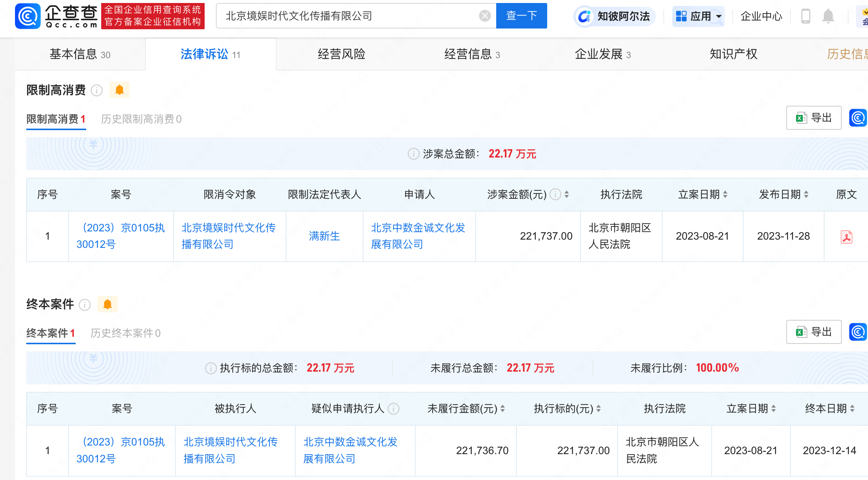Open the PDF original document icon

(x=847, y=237)
